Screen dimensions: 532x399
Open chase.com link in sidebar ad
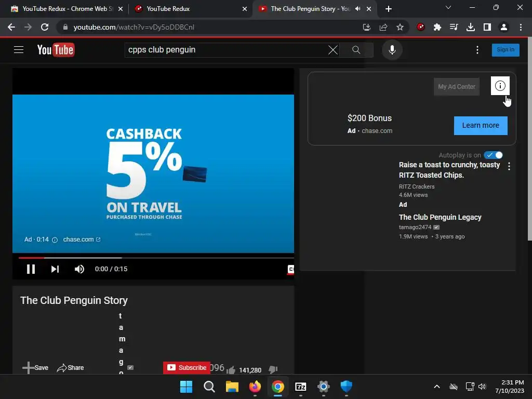coord(377,130)
